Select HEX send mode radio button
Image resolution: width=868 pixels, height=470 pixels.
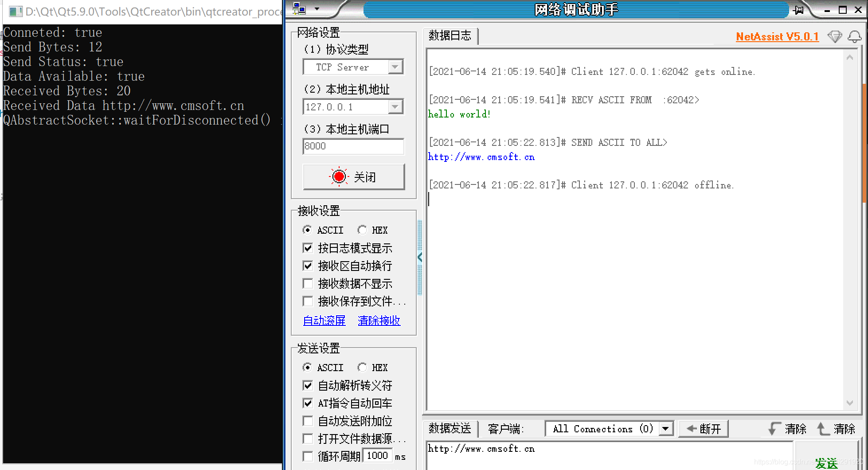pyautogui.click(x=362, y=367)
